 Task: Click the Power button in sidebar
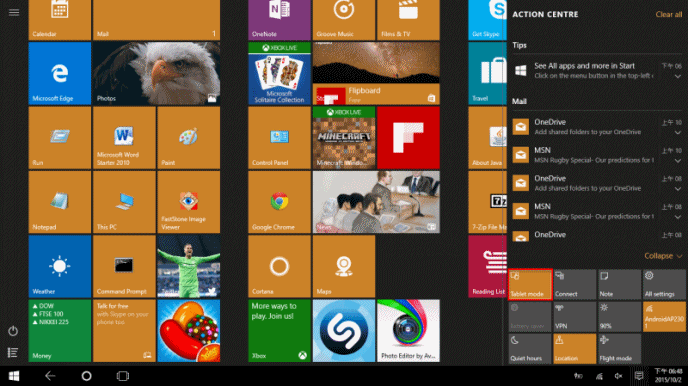(x=13, y=331)
